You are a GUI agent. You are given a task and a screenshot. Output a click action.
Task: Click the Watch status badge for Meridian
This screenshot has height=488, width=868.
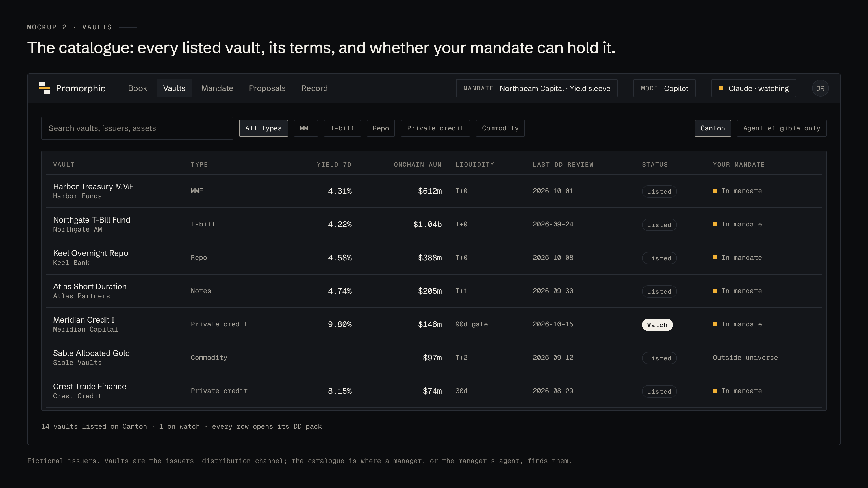click(657, 325)
